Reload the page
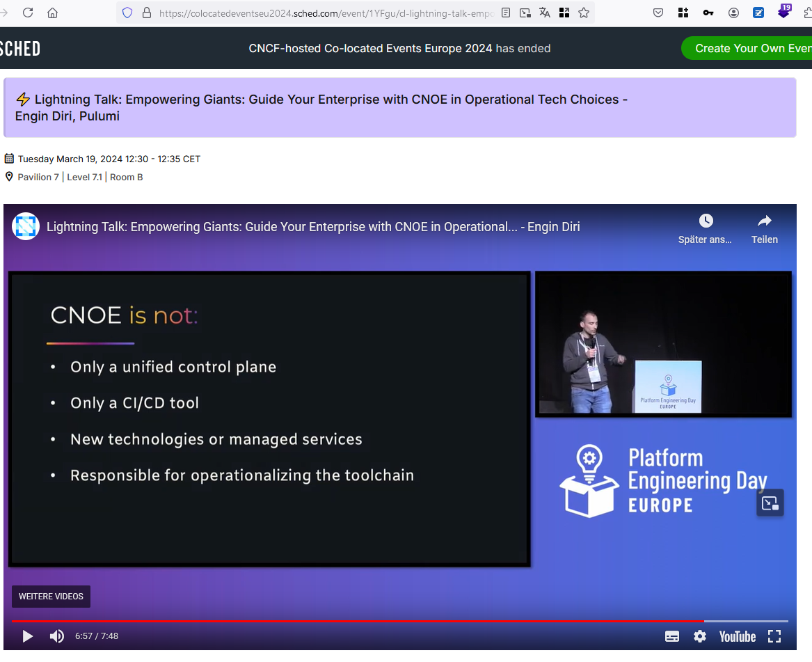Screen dimensions: 812x662 coord(28,13)
